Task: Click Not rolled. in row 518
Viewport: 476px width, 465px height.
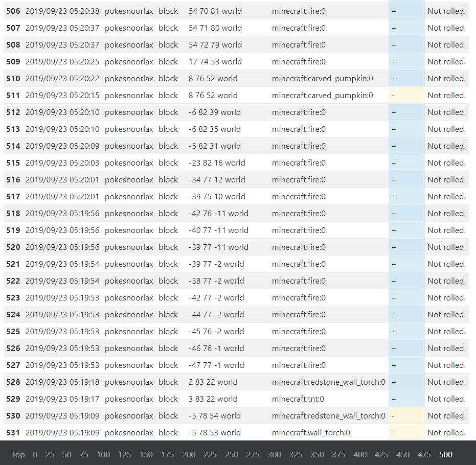Action: (x=446, y=214)
